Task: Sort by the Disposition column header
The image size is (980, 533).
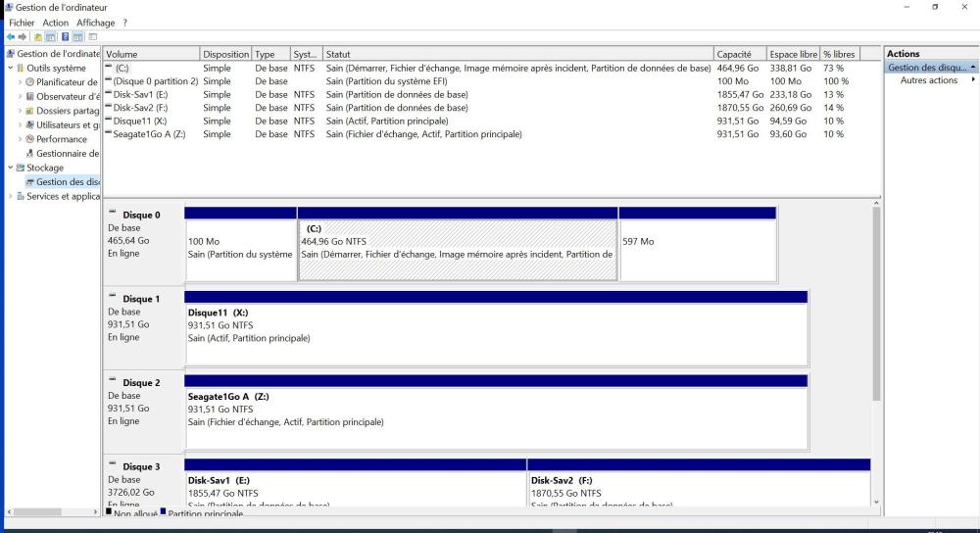Action: pyautogui.click(x=225, y=54)
